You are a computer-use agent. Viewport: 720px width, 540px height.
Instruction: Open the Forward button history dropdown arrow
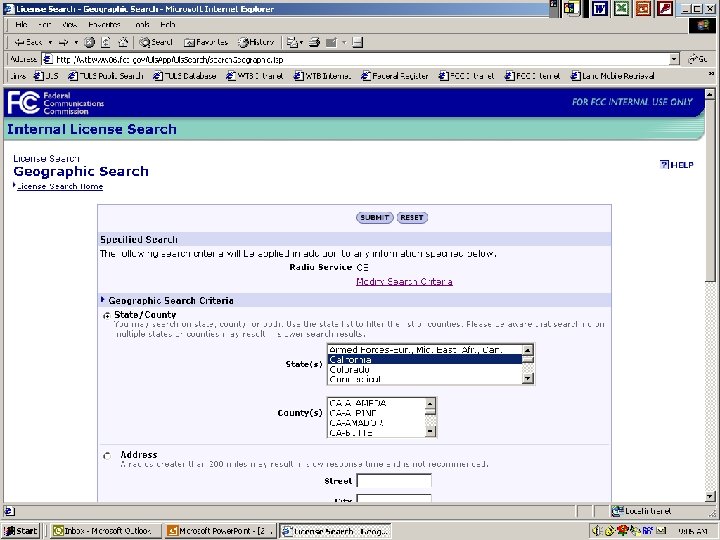point(76,42)
